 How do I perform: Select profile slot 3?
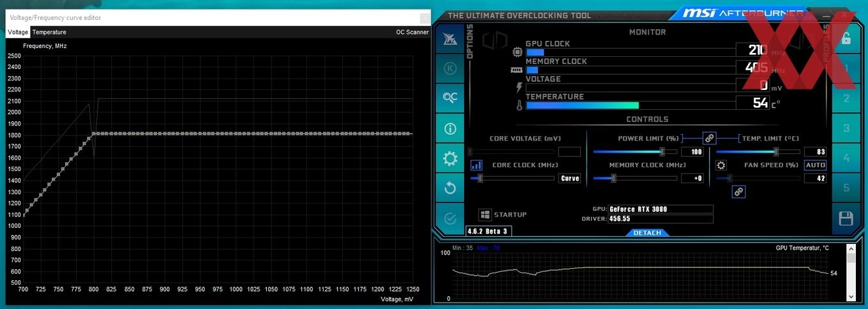pos(846,128)
